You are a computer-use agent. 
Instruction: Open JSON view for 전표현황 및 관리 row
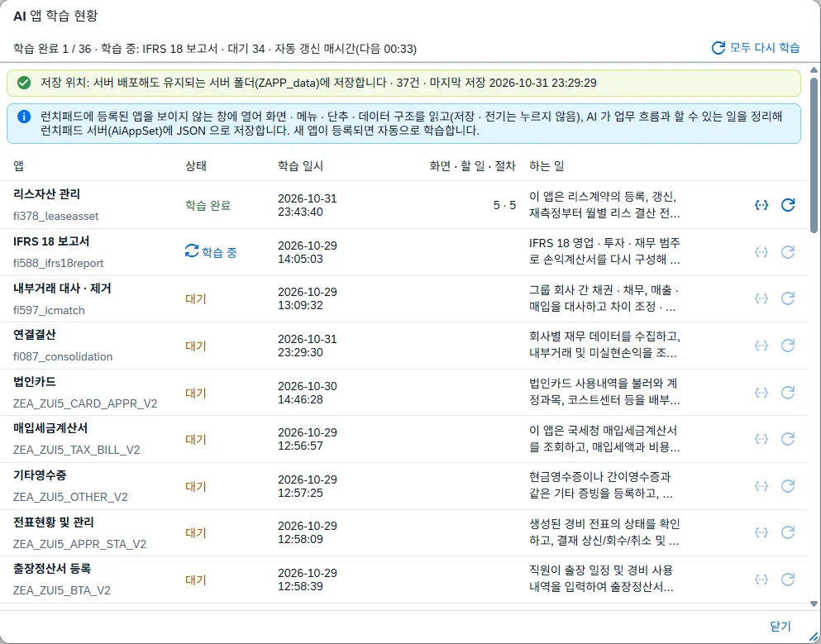pyautogui.click(x=761, y=532)
